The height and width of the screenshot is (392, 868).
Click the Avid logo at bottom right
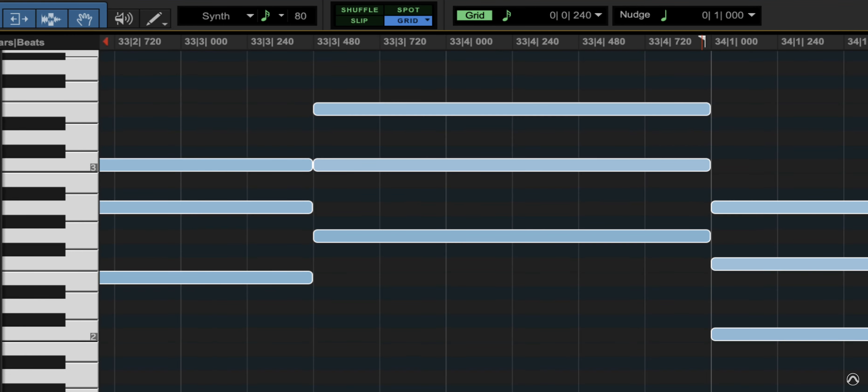click(x=853, y=379)
